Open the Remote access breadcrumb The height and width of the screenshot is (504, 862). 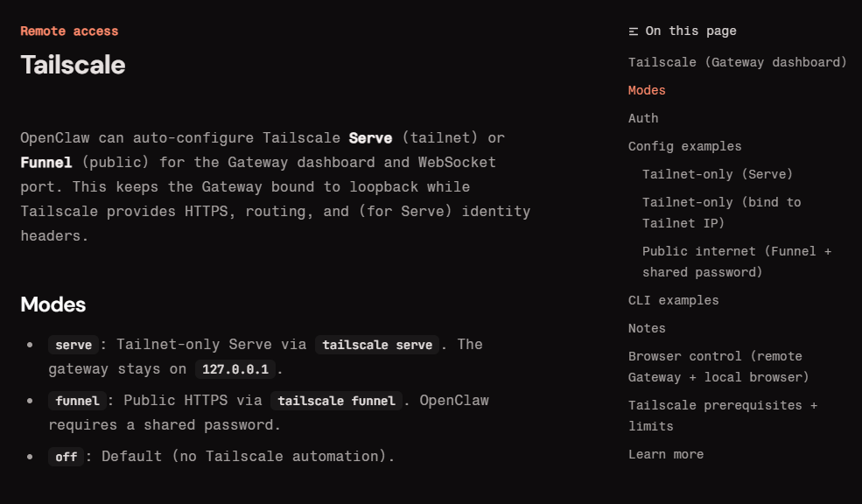tap(69, 31)
